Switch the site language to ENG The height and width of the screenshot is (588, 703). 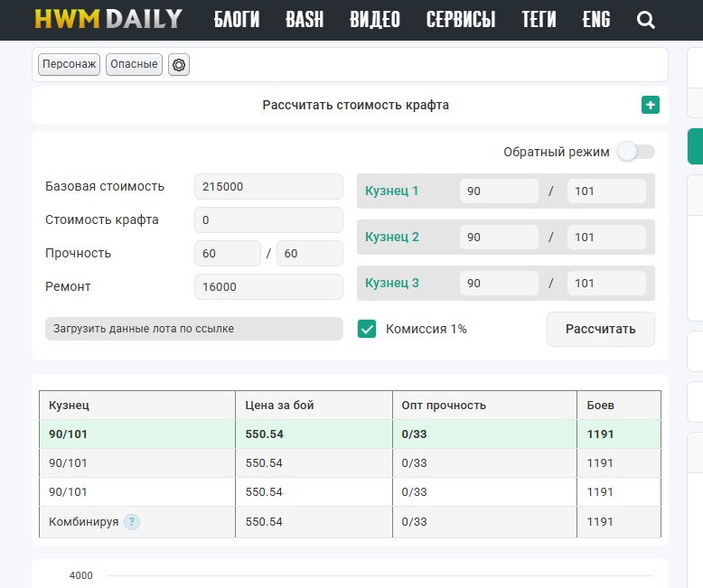[596, 20]
